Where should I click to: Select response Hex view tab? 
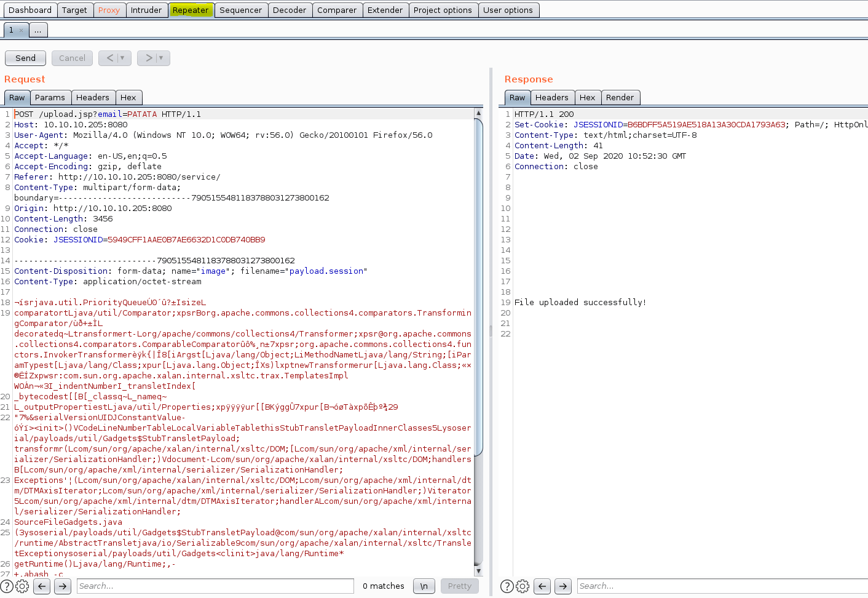click(x=588, y=97)
